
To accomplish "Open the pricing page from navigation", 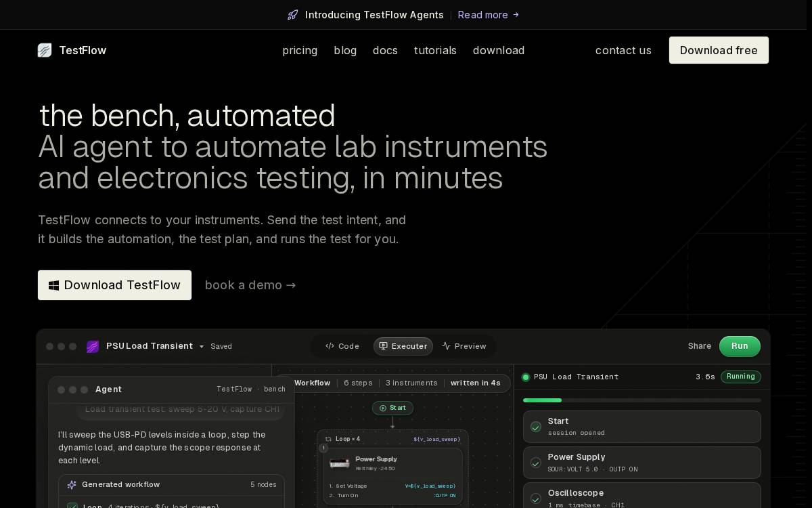I will 300,50.
